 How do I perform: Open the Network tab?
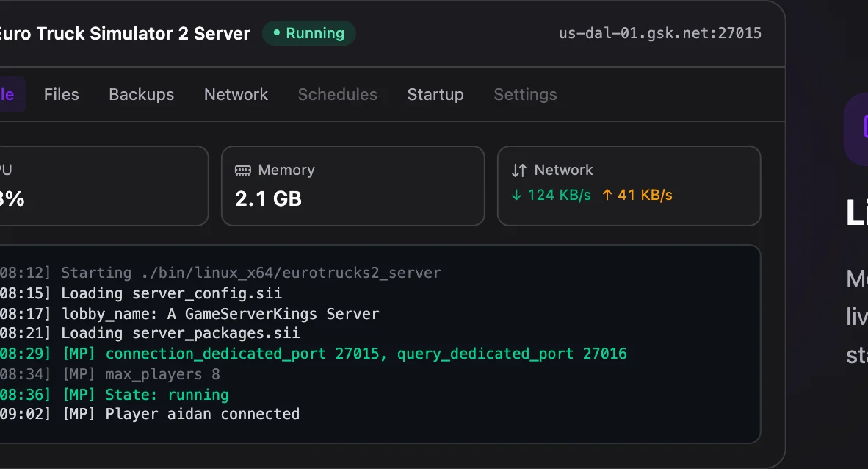pyautogui.click(x=236, y=94)
